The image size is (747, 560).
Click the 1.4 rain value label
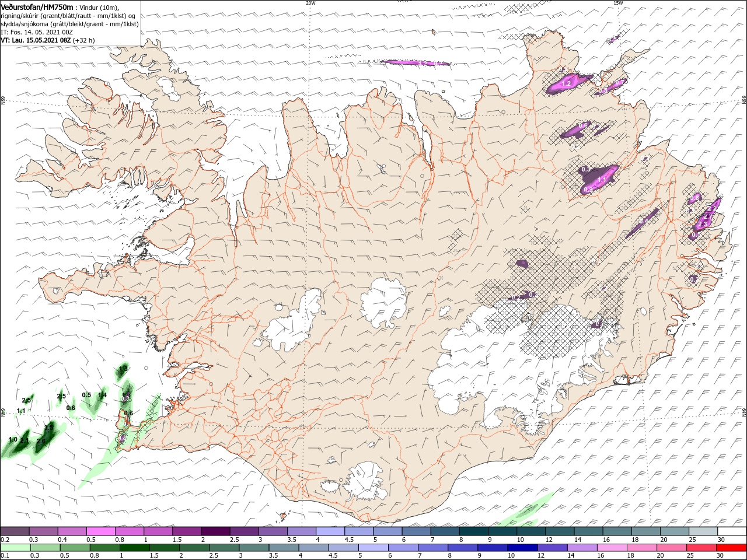click(x=102, y=395)
